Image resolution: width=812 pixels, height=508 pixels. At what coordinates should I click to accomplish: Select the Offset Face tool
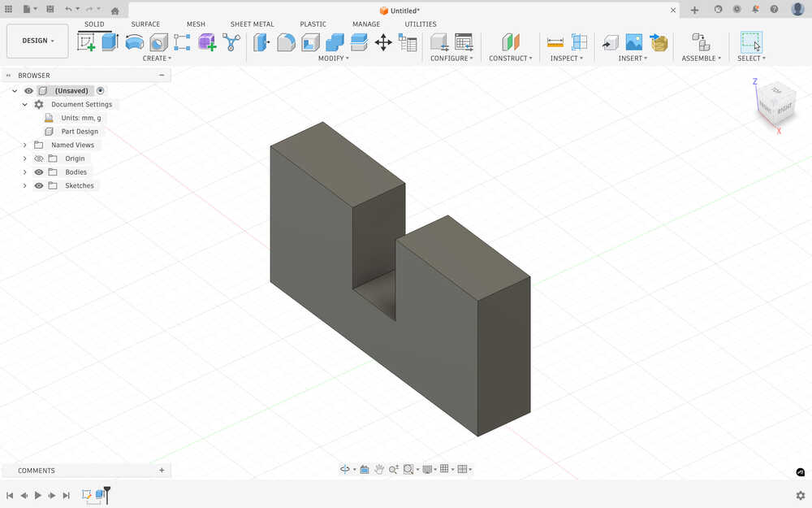click(359, 42)
